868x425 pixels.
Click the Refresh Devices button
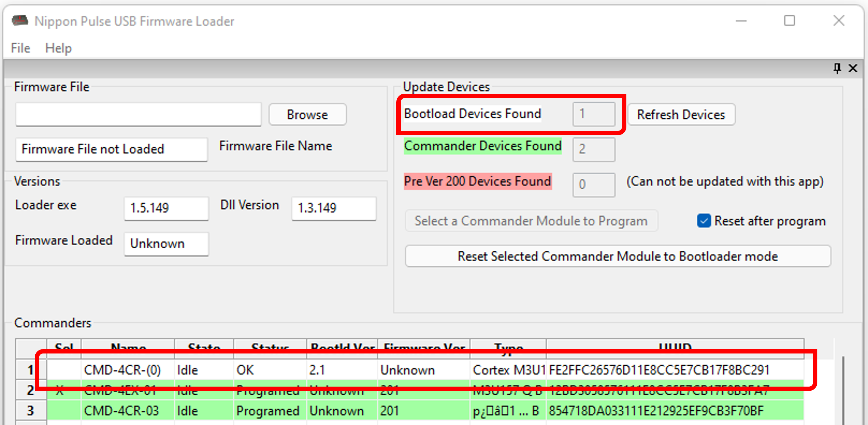point(681,115)
